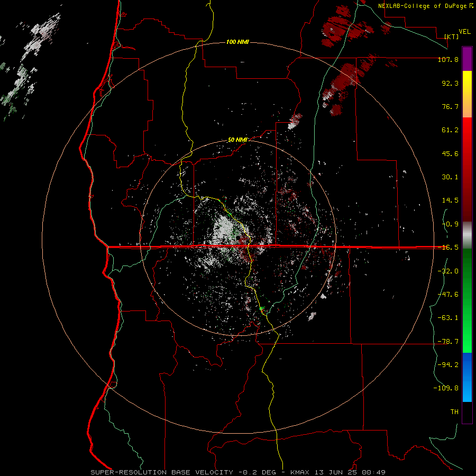This screenshot has height=476, width=476.
Task: Select the 107.8 scale value
Action: (x=448, y=59)
